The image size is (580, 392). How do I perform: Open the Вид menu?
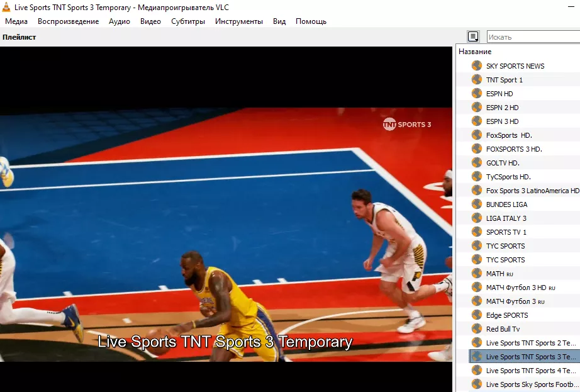(x=279, y=21)
